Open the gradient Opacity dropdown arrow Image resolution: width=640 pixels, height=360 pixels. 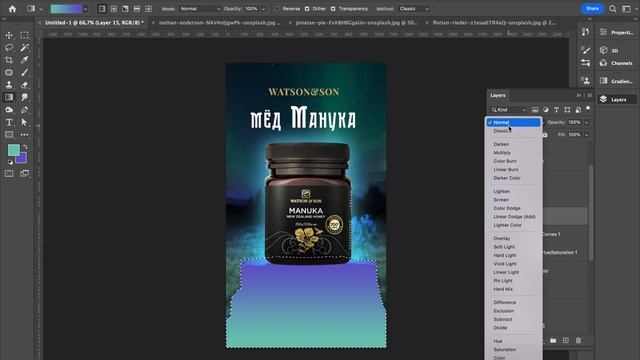(x=263, y=9)
